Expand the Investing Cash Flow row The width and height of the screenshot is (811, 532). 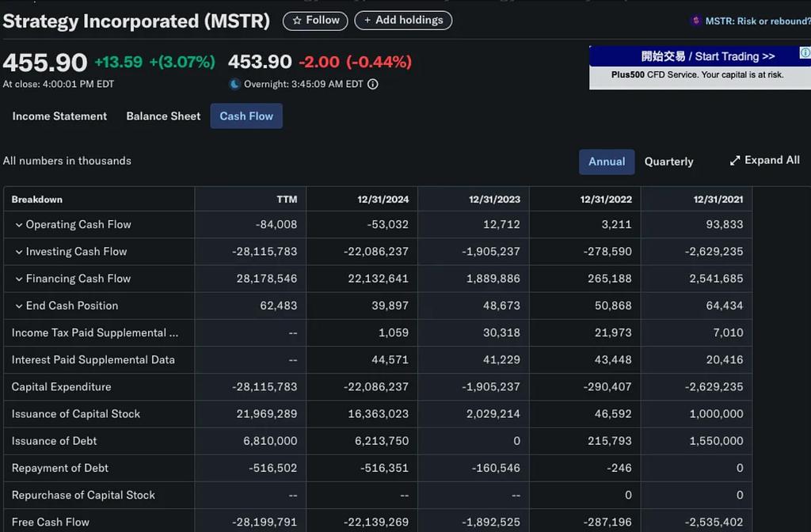click(19, 252)
